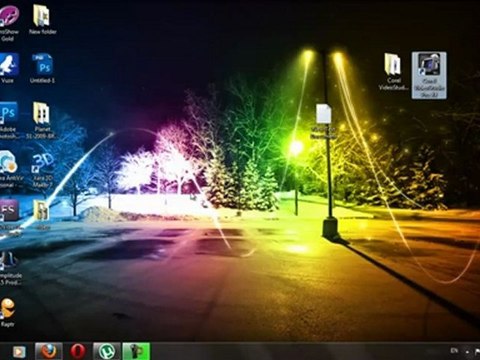Image resolution: width=480 pixels, height=360 pixels.
Task: Open Opera from the taskbar
Action: tap(78, 351)
